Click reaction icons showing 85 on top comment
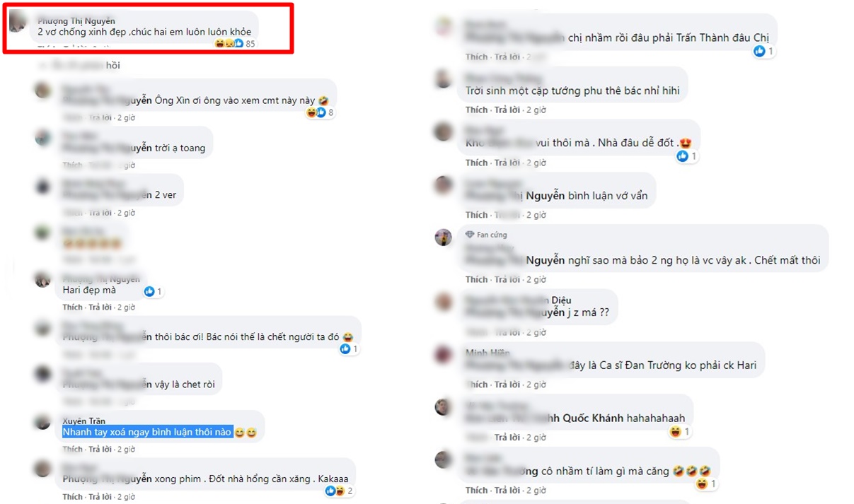The height and width of the screenshot is (504, 854). pyautogui.click(x=229, y=44)
